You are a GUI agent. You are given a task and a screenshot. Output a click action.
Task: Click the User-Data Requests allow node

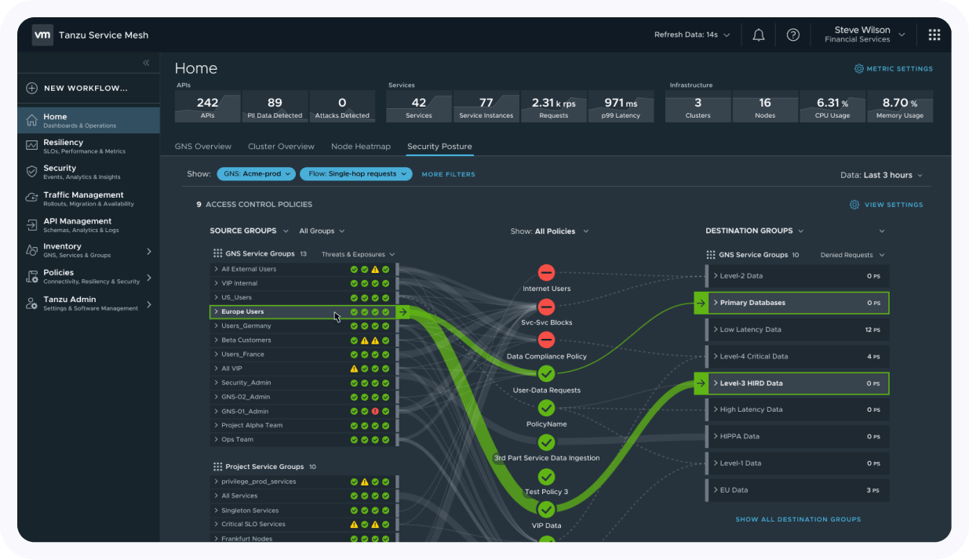547,374
